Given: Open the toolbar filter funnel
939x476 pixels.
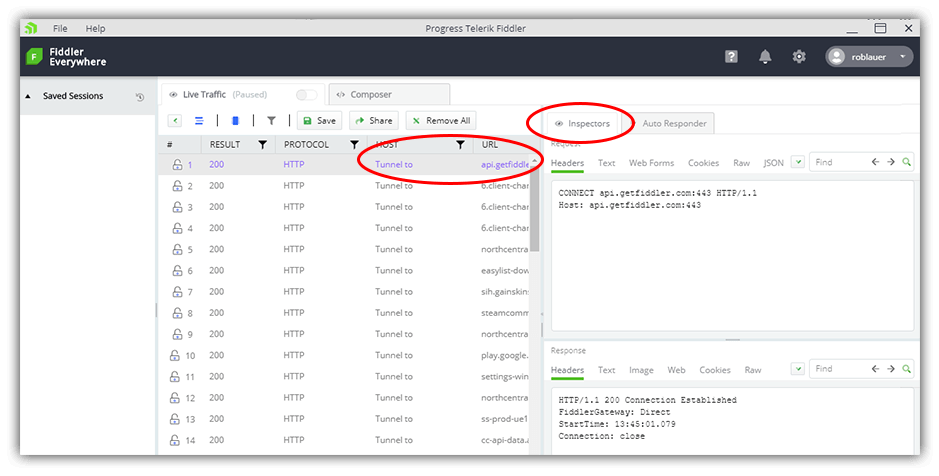Looking at the screenshot, I should click(x=271, y=121).
